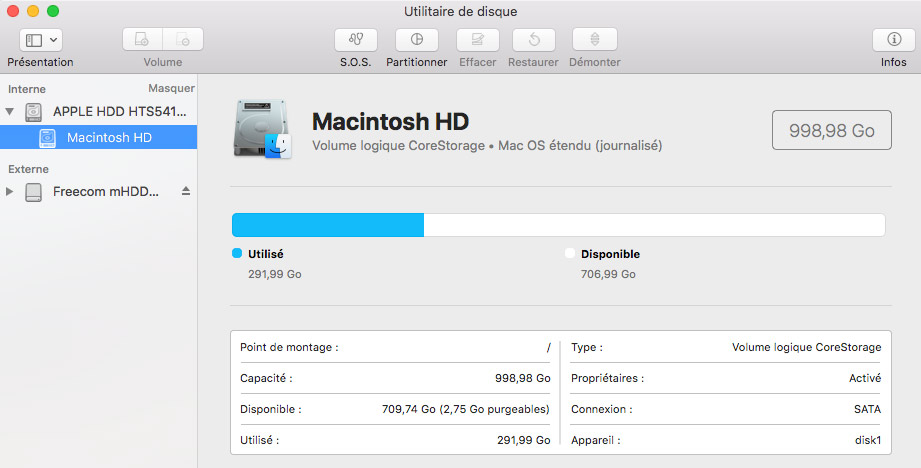
Task: Click the Macintosh HD title heading
Action: (x=390, y=122)
